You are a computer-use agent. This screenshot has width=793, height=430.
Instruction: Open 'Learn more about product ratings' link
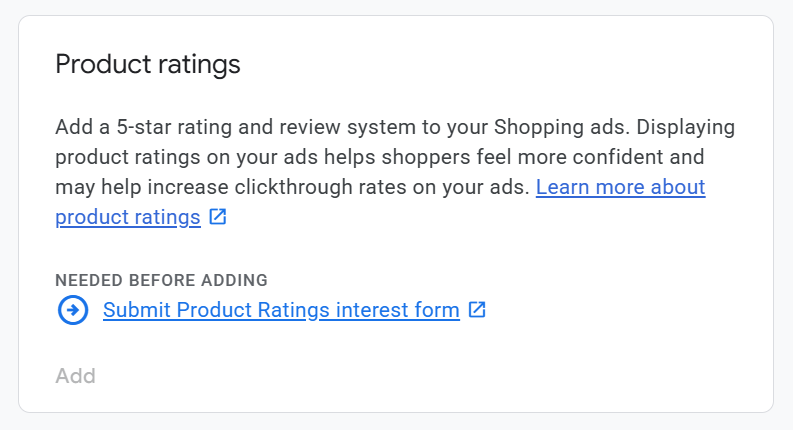coord(620,187)
